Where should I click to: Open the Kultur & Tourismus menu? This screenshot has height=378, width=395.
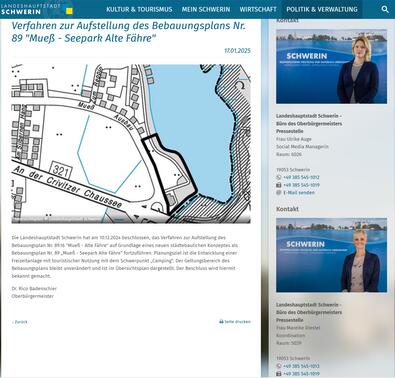click(x=139, y=9)
